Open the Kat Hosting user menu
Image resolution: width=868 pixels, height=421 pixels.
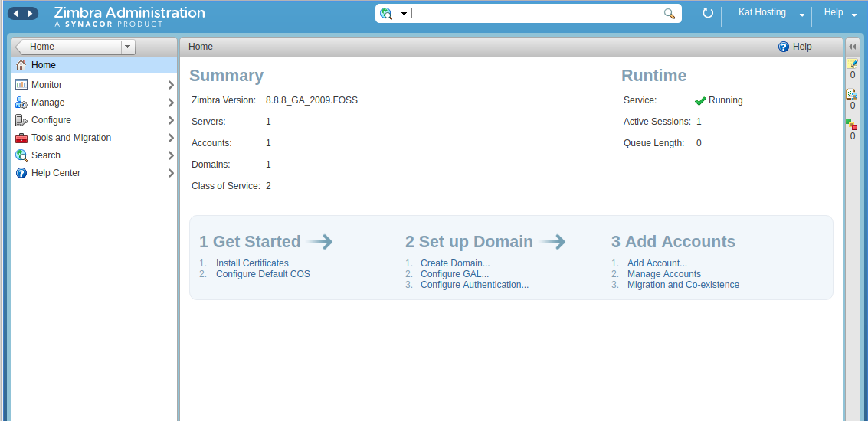pos(801,15)
